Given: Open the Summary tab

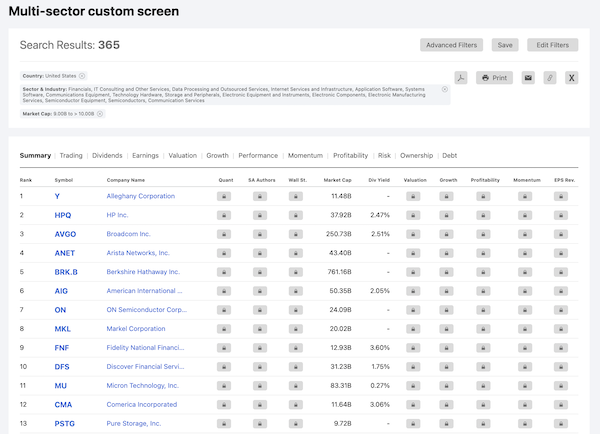Looking at the screenshot, I should tap(35, 155).
